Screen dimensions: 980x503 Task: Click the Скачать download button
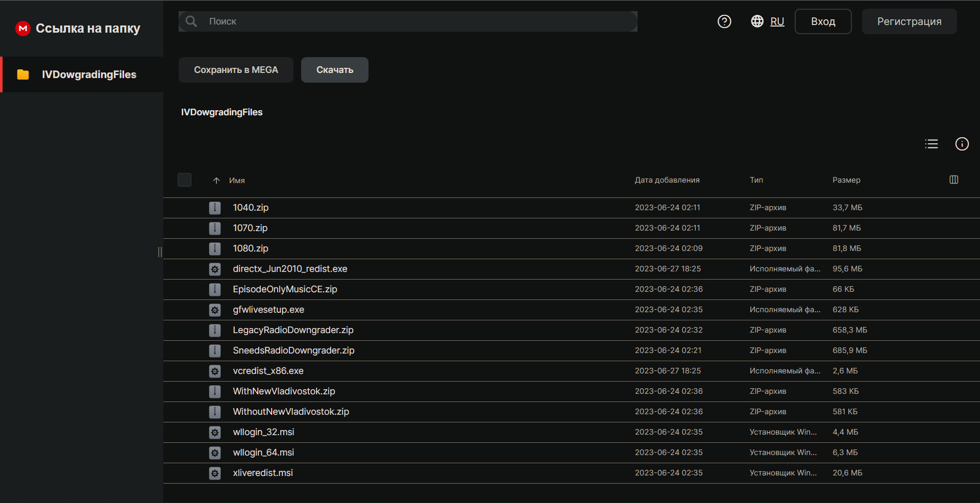[x=335, y=70]
